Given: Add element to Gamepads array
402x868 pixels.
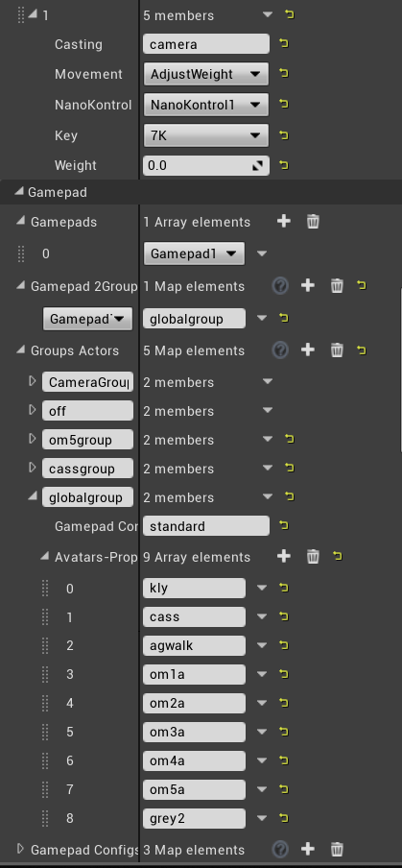Looking at the screenshot, I should click(x=284, y=222).
